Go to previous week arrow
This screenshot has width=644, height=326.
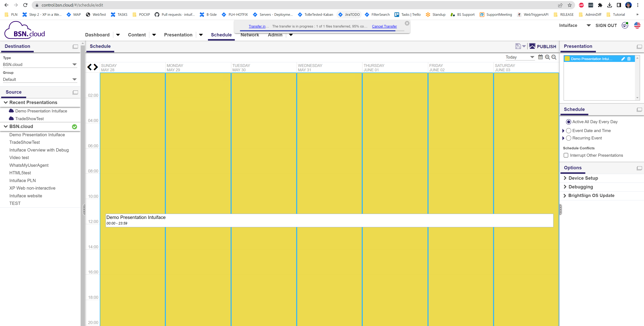90,67
